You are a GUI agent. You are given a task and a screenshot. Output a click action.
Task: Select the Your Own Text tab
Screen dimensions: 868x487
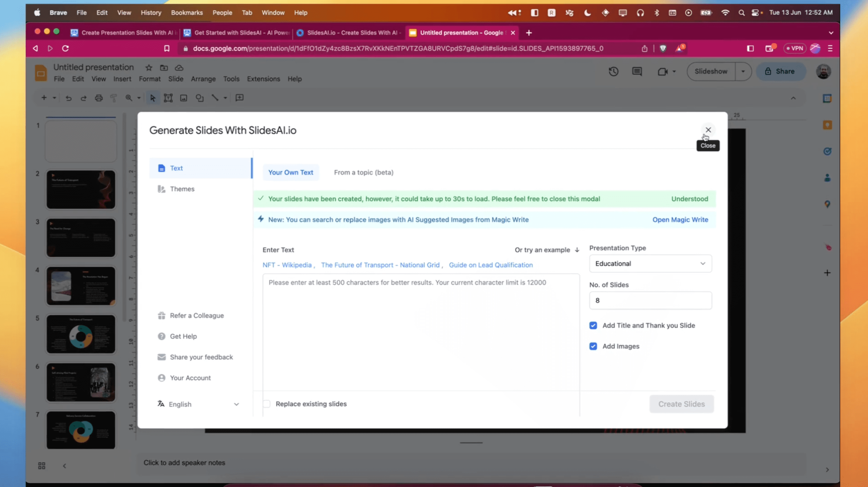coord(291,172)
